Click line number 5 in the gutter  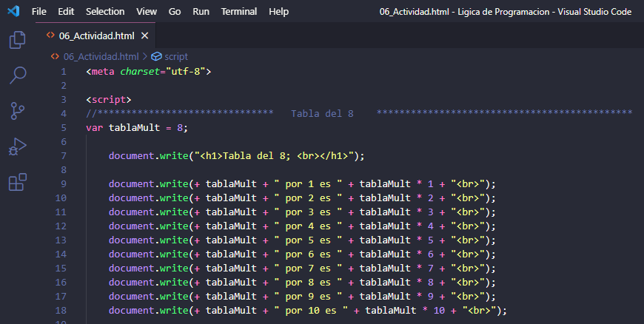point(64,128)
